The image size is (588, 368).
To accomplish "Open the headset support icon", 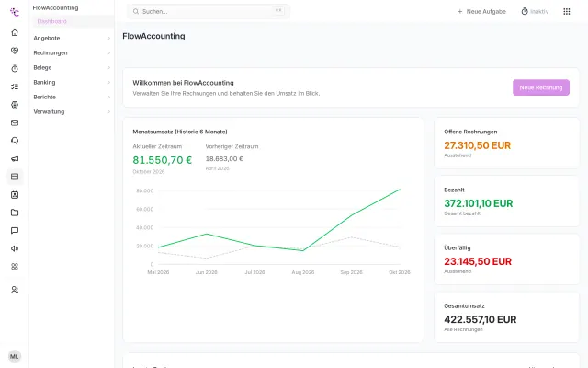I will tap(15, 141).
